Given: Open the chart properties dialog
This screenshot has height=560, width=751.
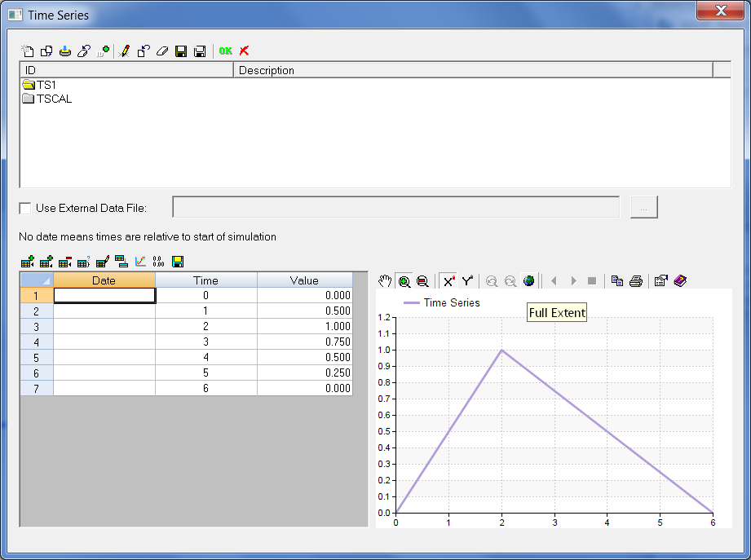Looking at the screenshot, I should coord(660,280).
